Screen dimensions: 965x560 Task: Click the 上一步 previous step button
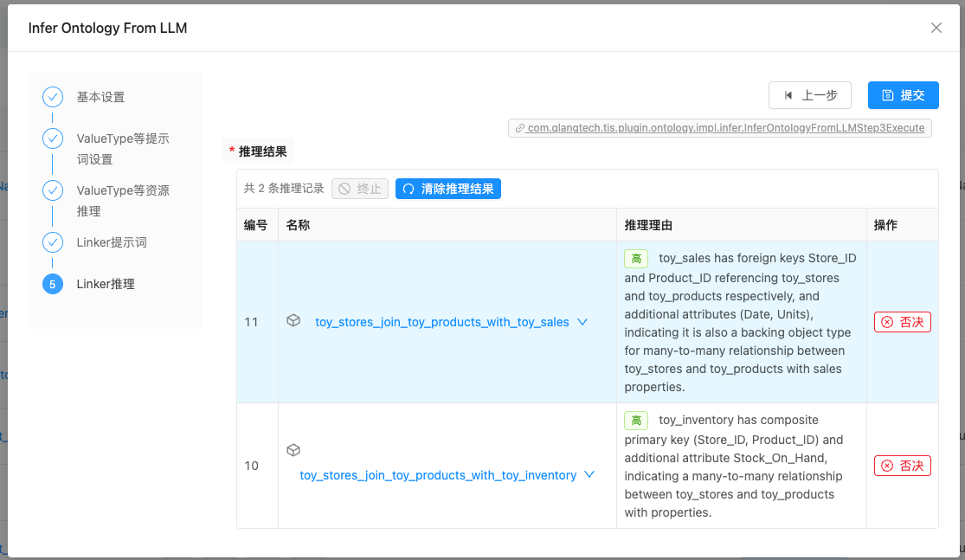(810, 95)
